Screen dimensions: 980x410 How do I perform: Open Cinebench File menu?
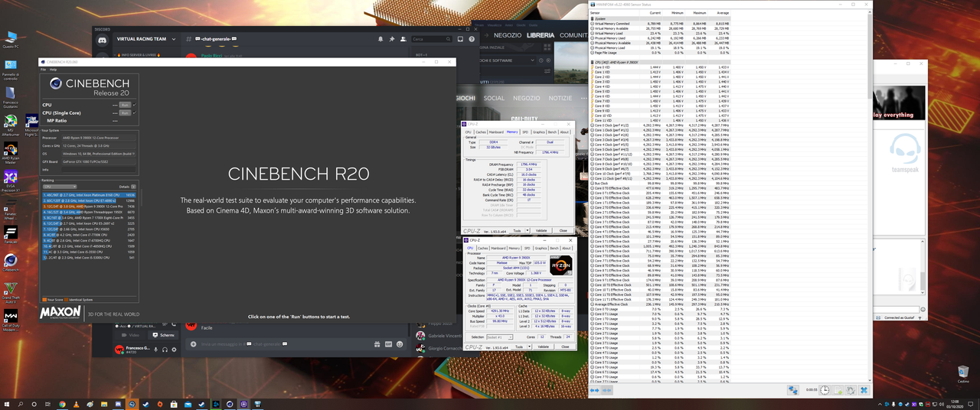[44, 70]
